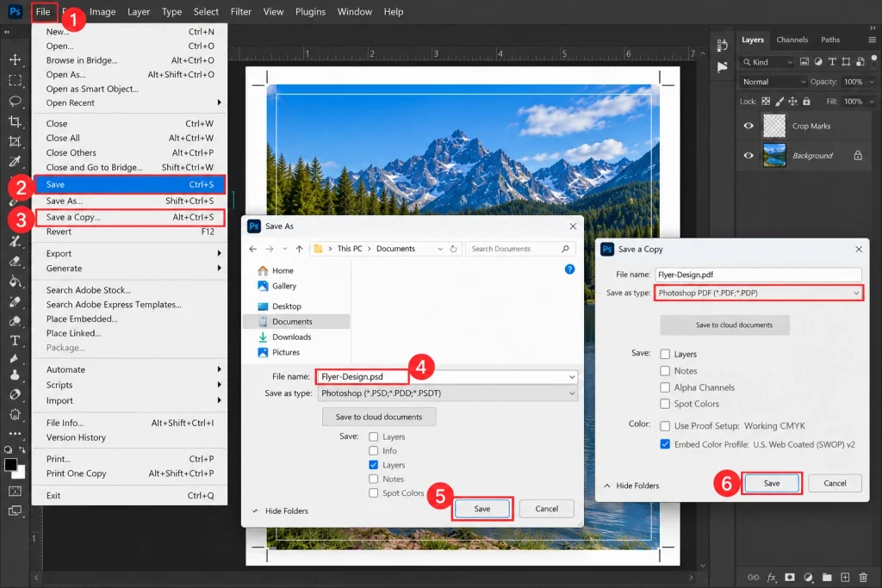Uncheck Embed Color Profile checkbox
The image size is (882, 588).
click(x=665, y=444)
